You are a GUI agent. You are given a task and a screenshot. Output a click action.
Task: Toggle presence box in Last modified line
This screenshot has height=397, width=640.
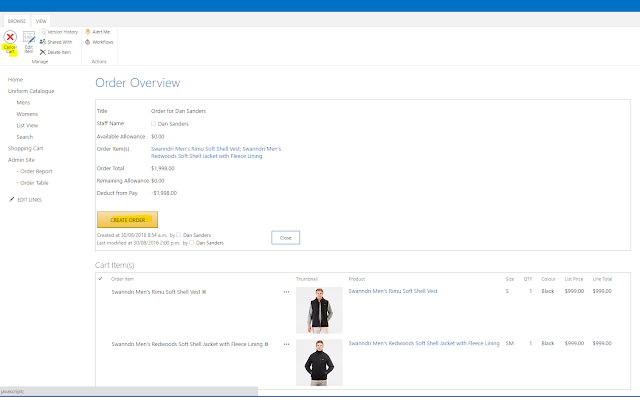click(191, 242)
